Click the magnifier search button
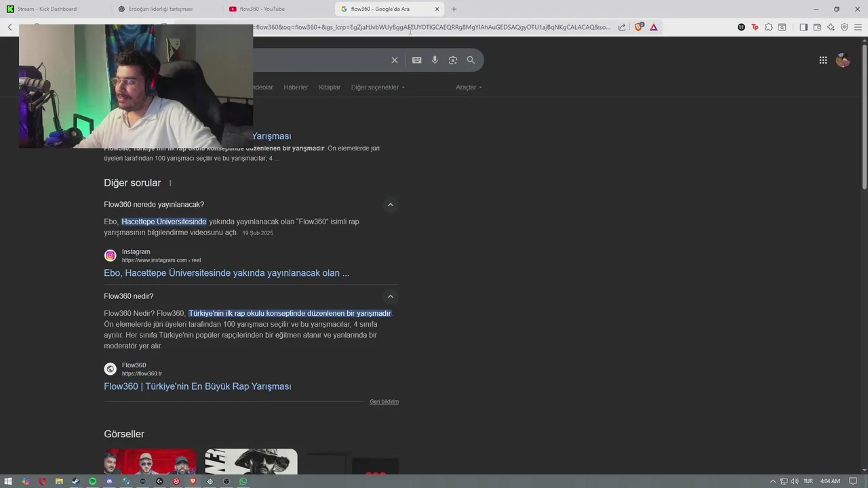Viewport: 868px width, 488px height. coord(471,60)
